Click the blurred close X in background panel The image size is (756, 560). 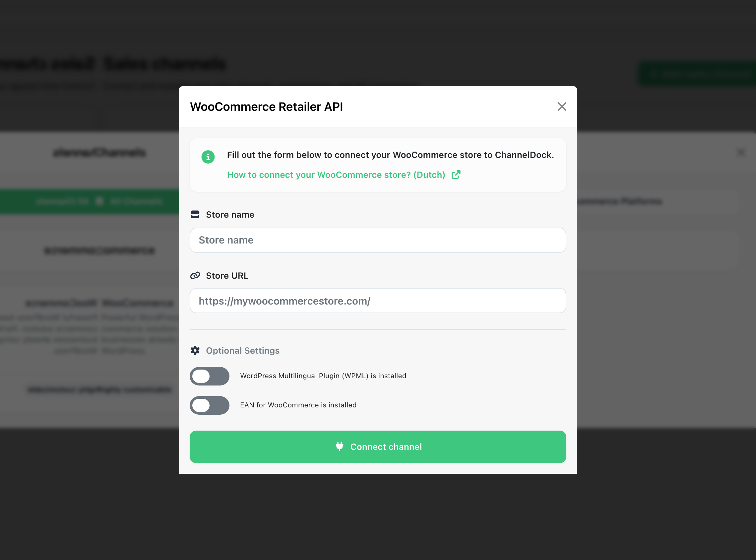click(741, 153)
